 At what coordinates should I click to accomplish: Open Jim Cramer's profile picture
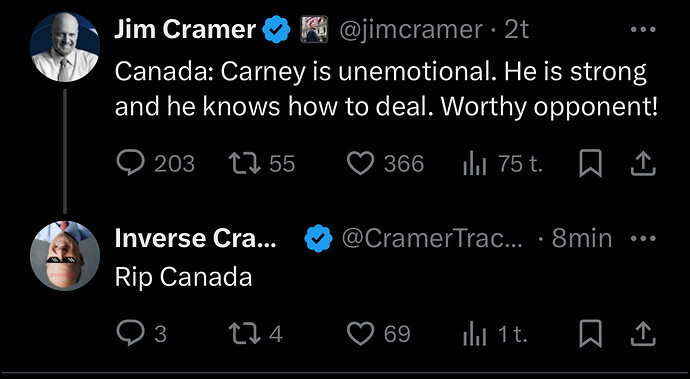click(65, 47)
